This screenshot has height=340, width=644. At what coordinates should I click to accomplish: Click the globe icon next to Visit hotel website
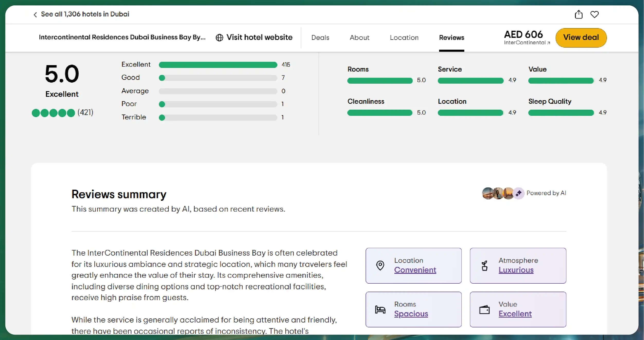point(219,38)
